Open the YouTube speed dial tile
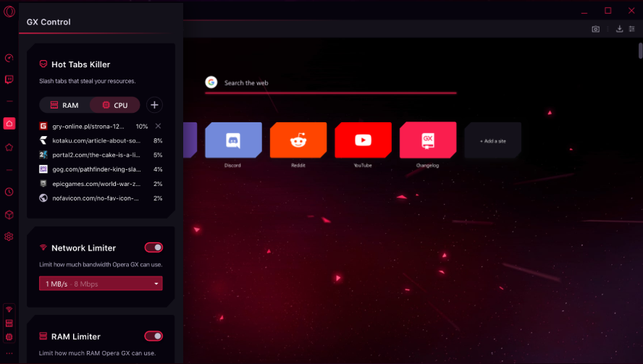The image size is (643, 364). [363, 140]
